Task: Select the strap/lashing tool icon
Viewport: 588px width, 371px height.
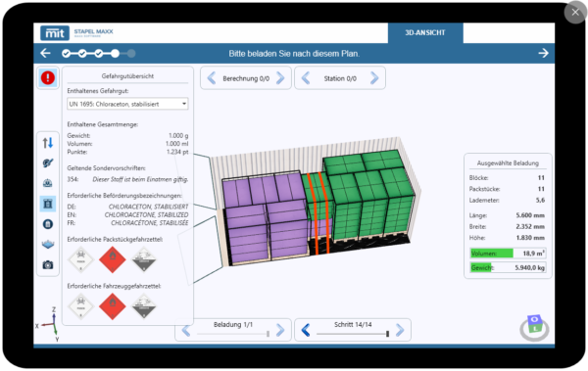Action: pyautogui.click(x=48, y=163)
